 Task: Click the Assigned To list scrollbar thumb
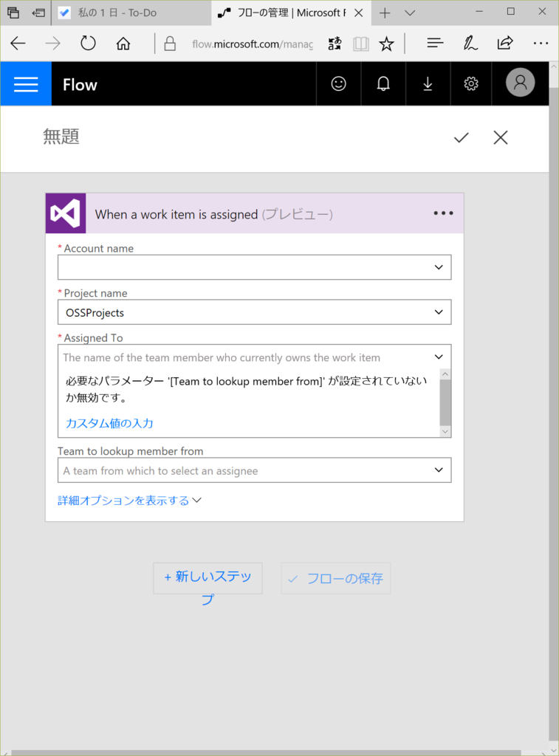445,402
